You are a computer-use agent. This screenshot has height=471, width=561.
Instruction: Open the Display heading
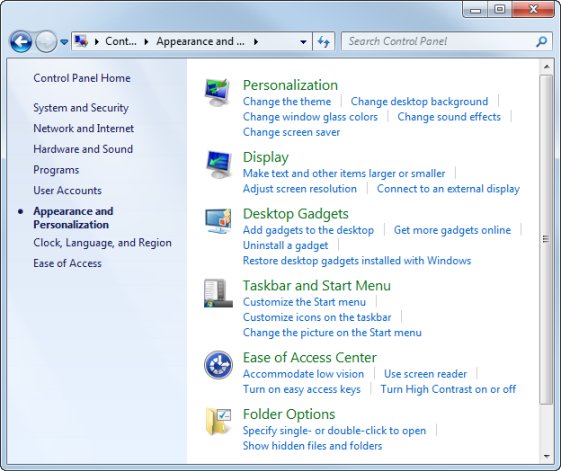click(x=266, y=157)
